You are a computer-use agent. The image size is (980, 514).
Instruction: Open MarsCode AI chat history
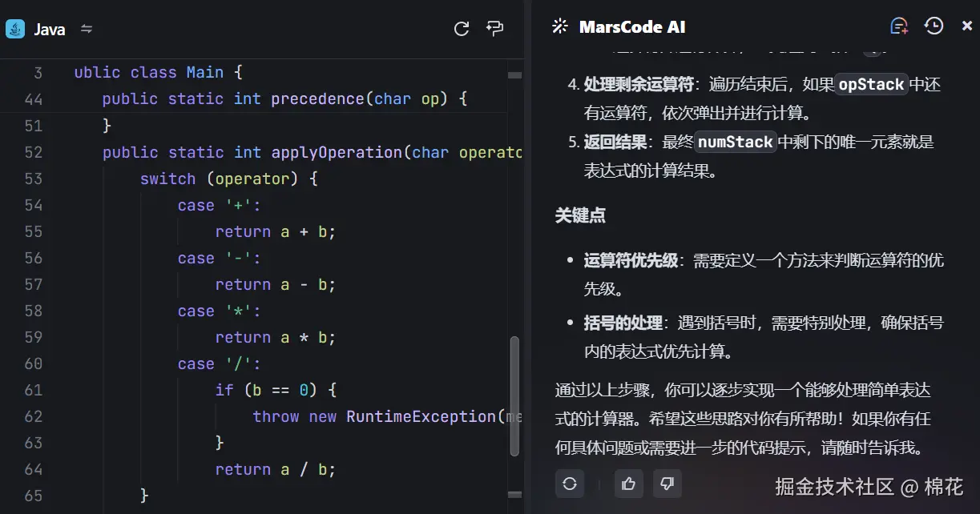[933, 26]
